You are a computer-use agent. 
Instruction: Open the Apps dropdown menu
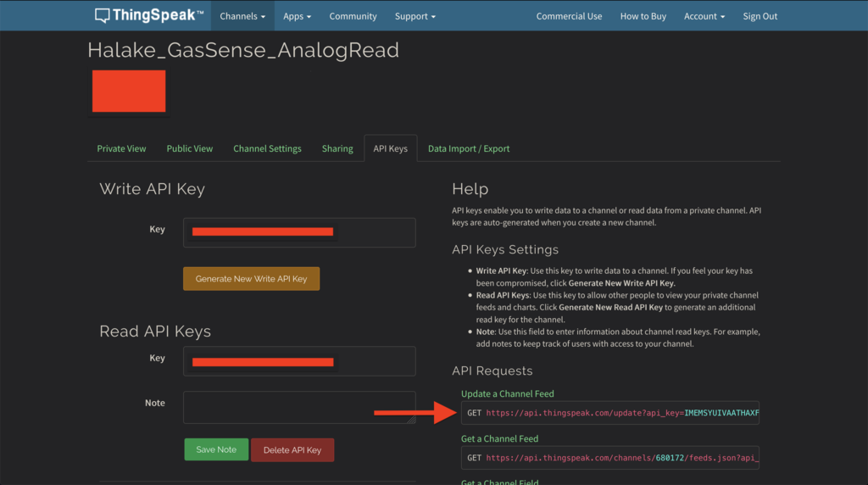[297, 16]
